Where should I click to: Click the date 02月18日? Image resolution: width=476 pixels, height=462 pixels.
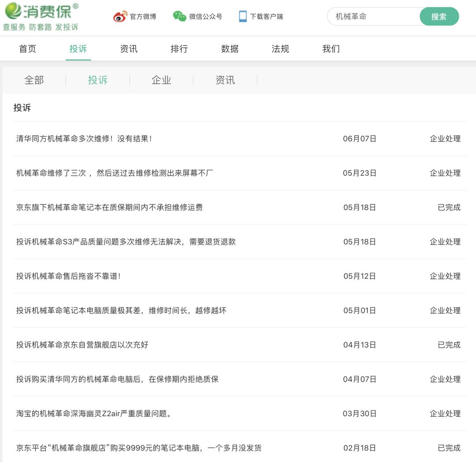360,448
